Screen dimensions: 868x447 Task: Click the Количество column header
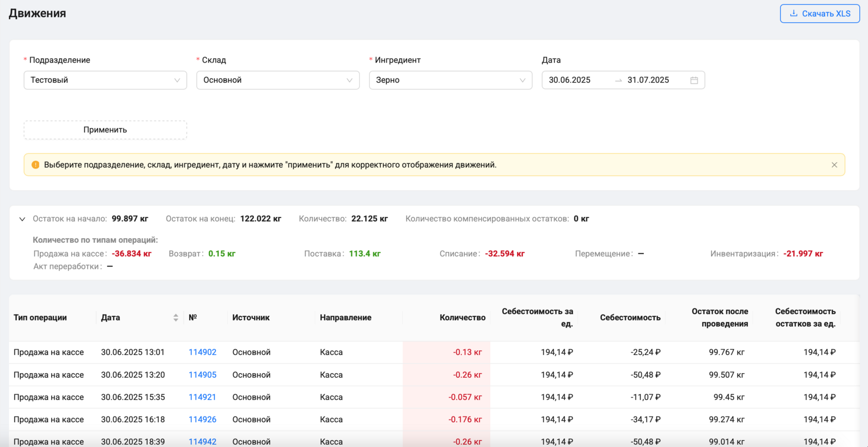462,318
